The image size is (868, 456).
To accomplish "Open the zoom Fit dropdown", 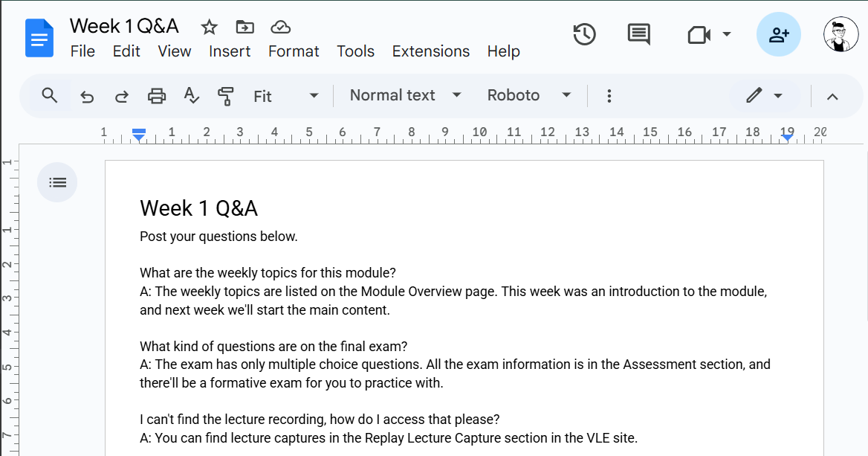I will [286, 96].
